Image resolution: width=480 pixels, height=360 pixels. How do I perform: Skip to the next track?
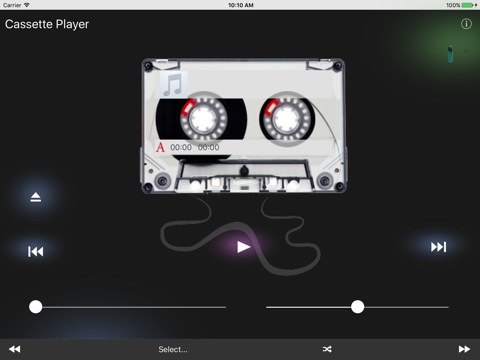click(438, 247)
